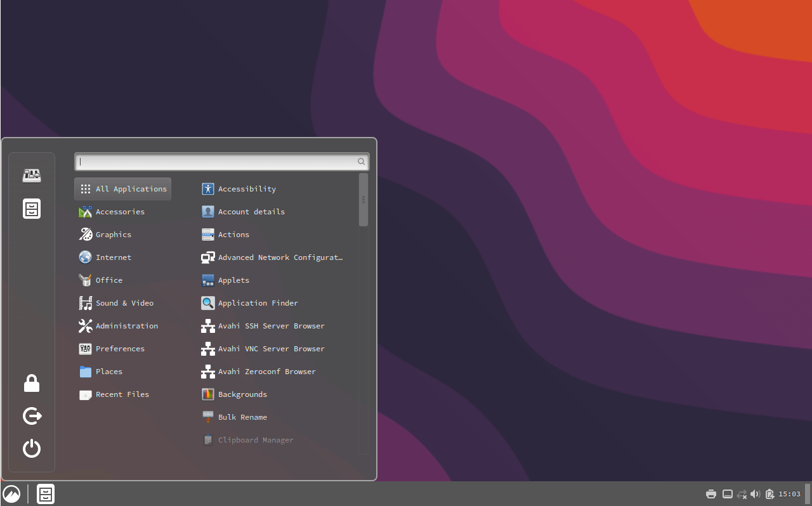Click the menu search input field
Image resolution: width=812 pixels, height=506 pixels.
(x=216, y=162)
